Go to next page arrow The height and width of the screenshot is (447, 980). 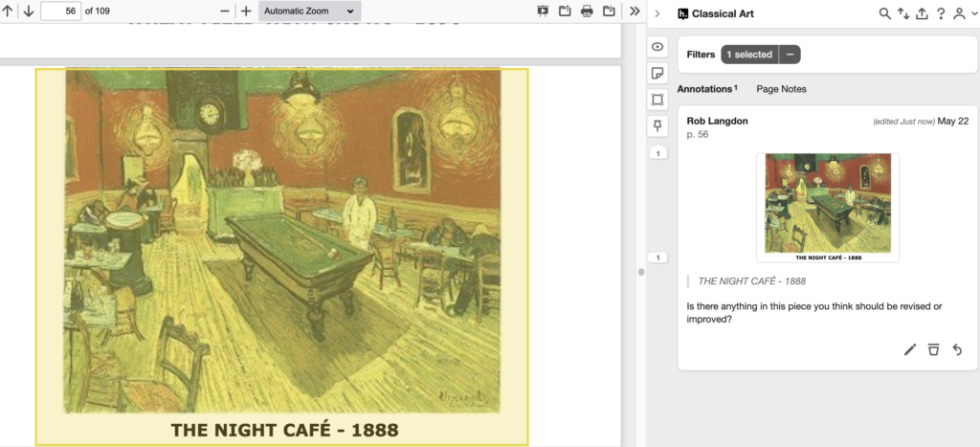28,11
